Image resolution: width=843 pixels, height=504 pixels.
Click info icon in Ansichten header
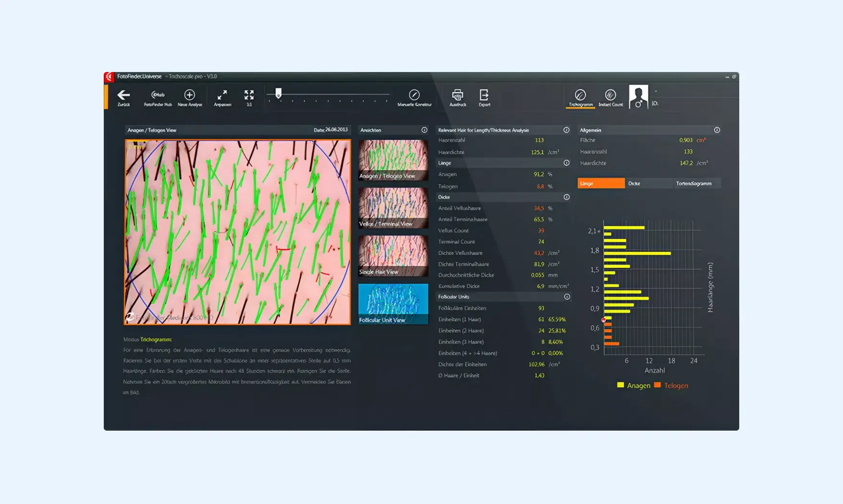pyautogui.click(x=424, y=130)
